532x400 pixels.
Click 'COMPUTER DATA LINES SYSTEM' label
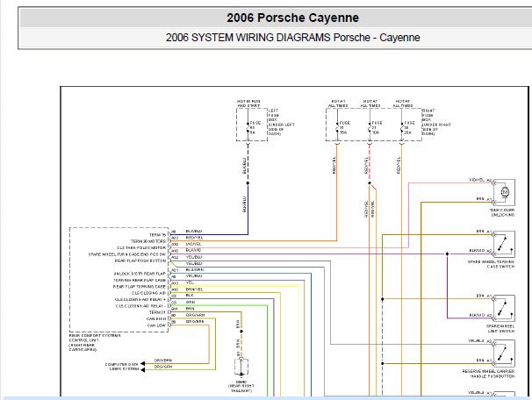coord(122,367)
